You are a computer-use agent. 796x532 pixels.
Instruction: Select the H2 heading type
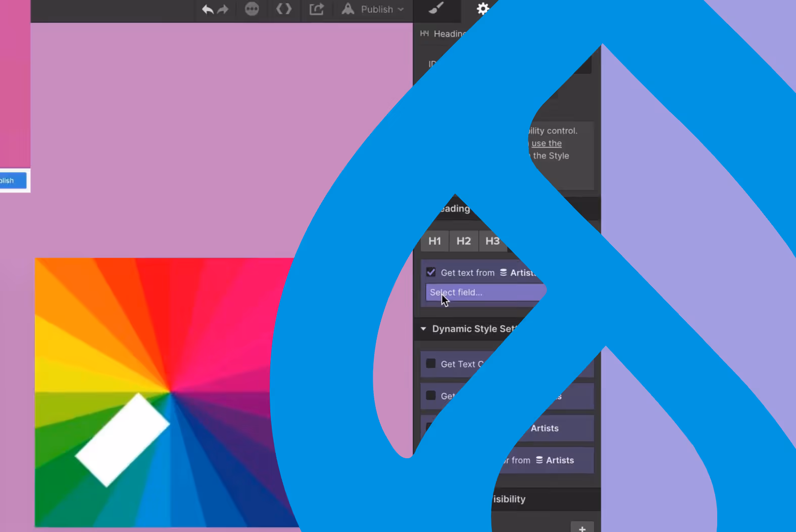[464, 241]
